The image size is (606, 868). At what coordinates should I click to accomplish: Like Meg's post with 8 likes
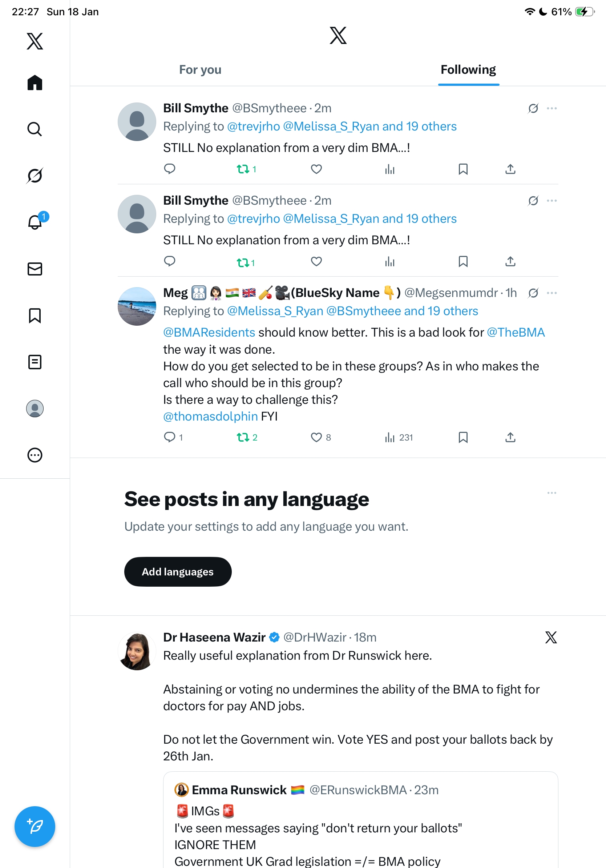point(316,437)
